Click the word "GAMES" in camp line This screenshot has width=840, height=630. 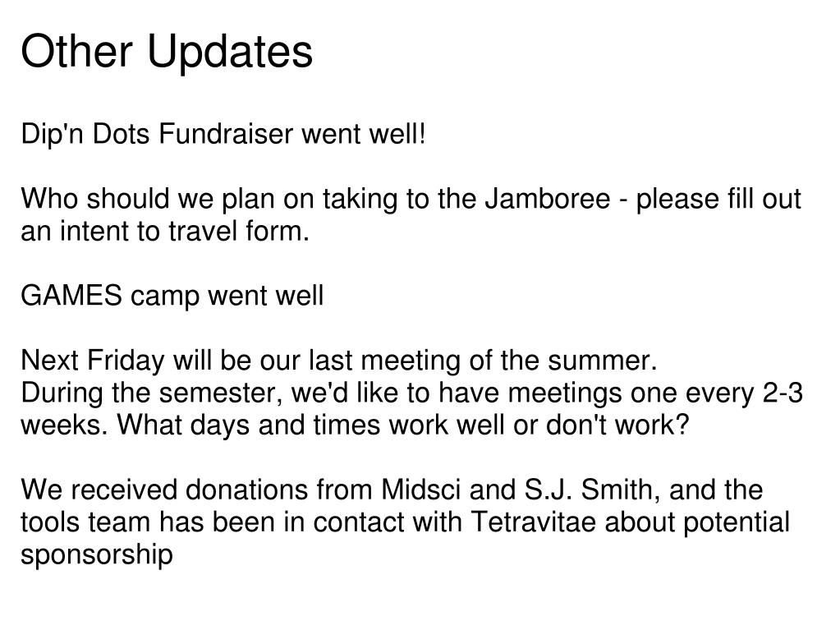(x=71, y=296)
